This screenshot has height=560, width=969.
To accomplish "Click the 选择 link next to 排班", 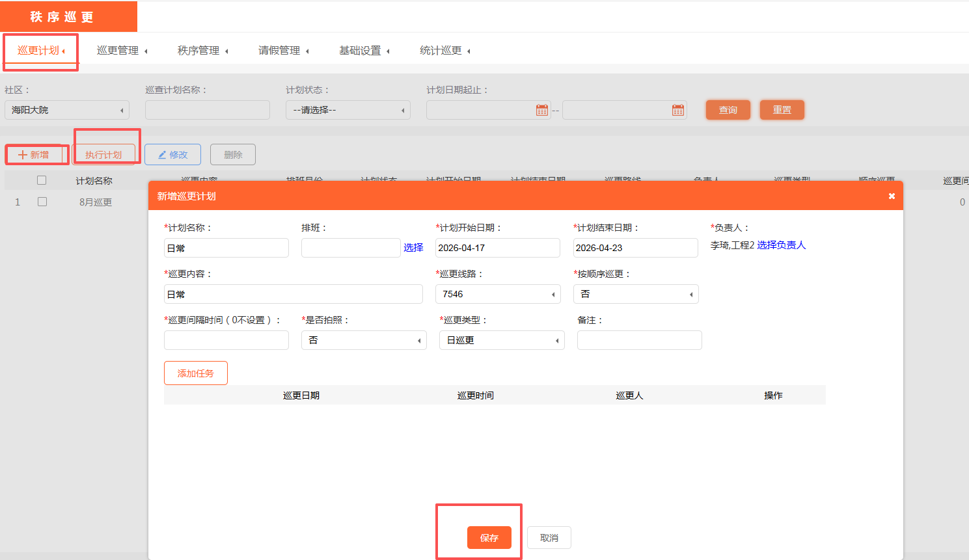I will tap(415, 247).
